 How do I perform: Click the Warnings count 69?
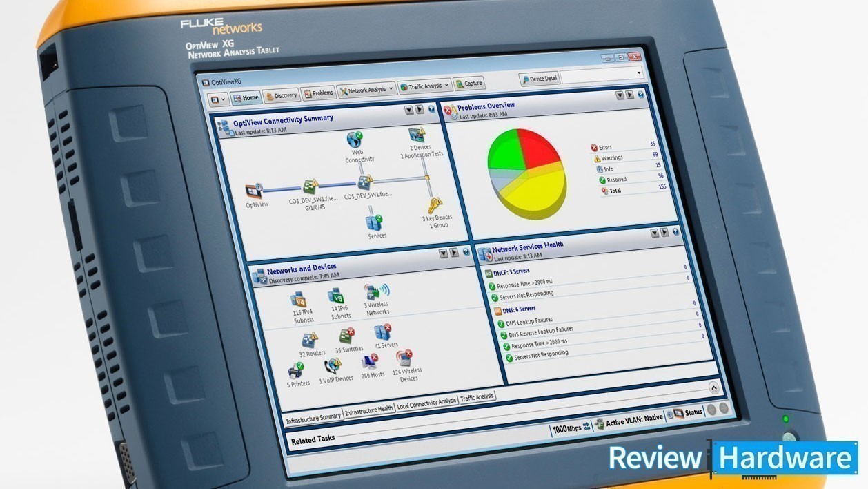pos(655,155)
